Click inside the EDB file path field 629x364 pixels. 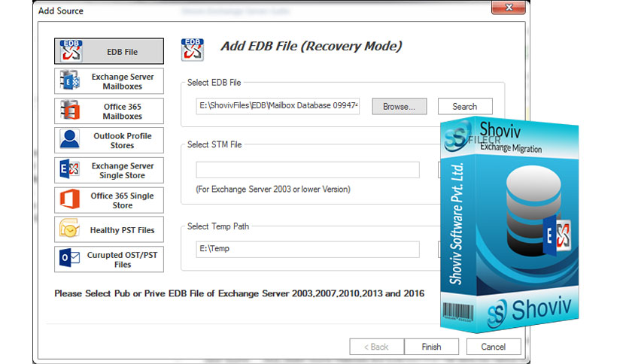pos(278,106)
